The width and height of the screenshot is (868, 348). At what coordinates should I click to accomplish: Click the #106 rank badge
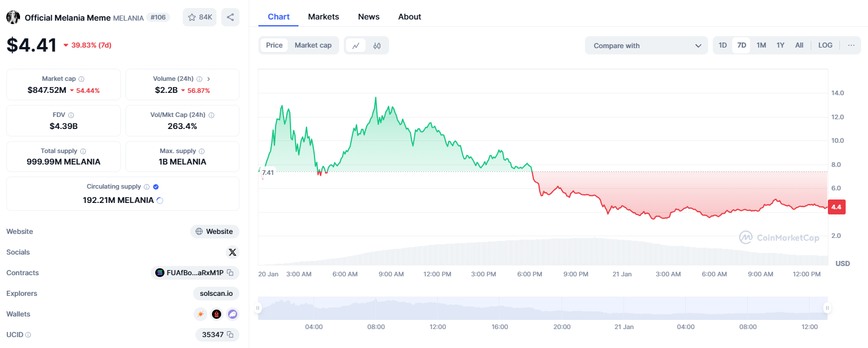158,17
